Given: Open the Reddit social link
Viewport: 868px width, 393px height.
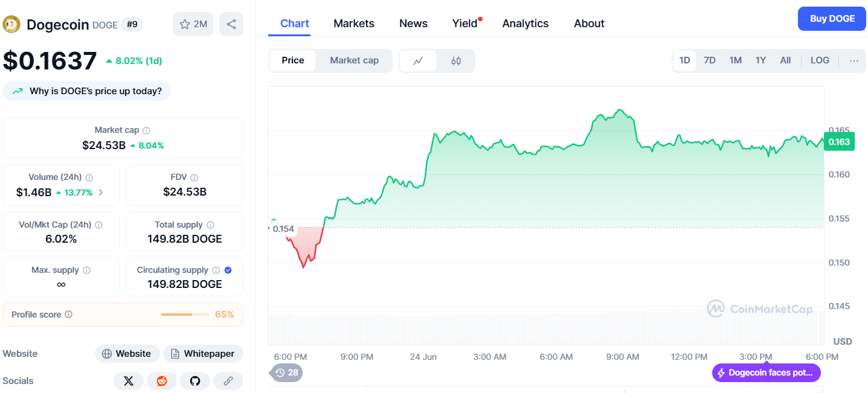Looking at the screenshot, I should 162,381.
